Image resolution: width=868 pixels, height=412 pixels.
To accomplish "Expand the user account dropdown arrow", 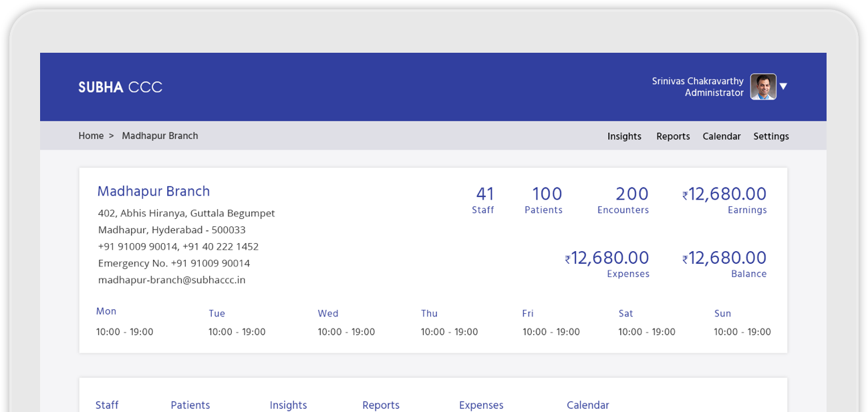I will (x=784, y=86).
